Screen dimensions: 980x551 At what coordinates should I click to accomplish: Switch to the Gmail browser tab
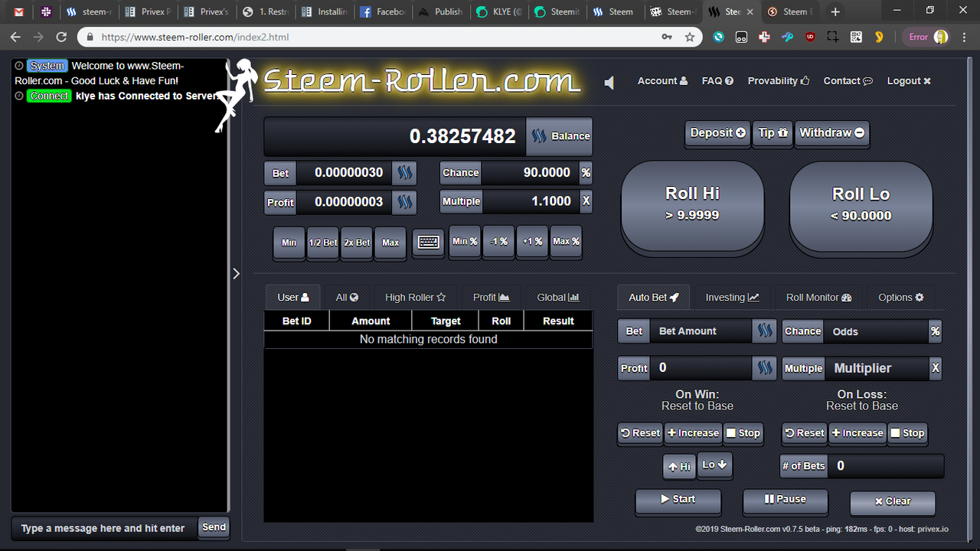pos(19,11)
